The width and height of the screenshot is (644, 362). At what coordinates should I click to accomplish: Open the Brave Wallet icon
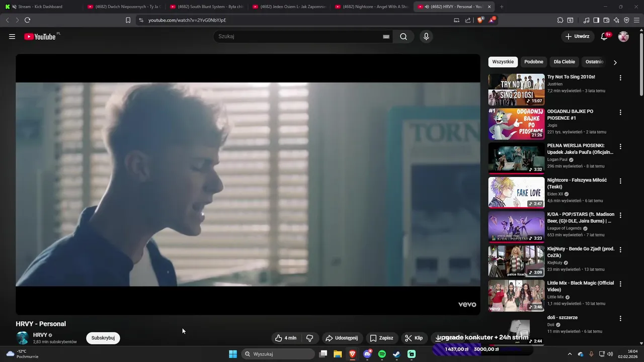[606, 20]
